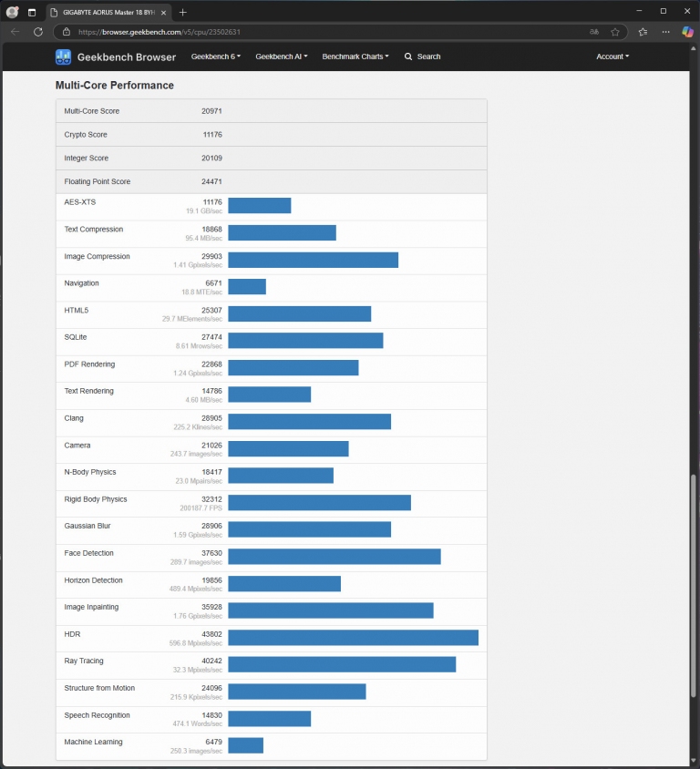Click the search magnifier icon
700x769 pixels.
point(408,56)
